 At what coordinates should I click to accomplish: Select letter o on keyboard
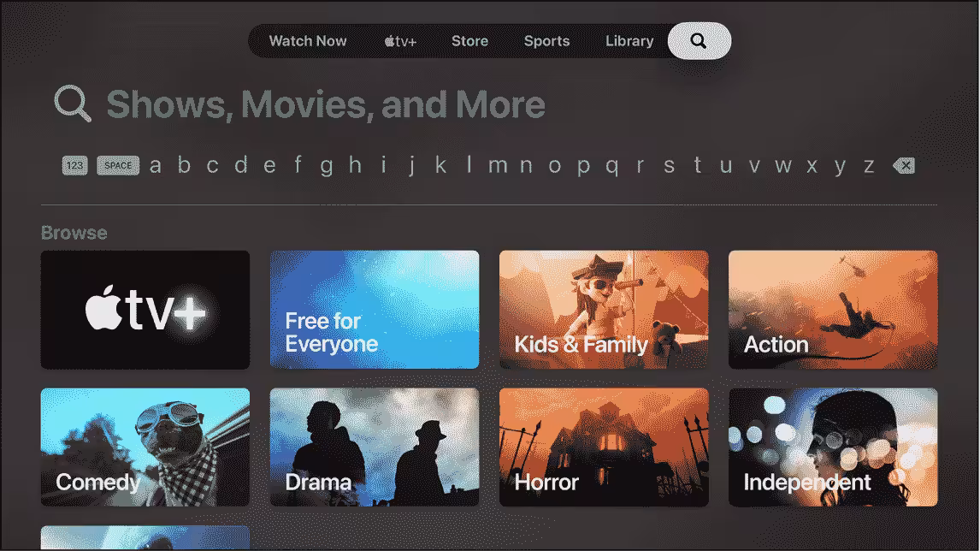coord(554,166)
